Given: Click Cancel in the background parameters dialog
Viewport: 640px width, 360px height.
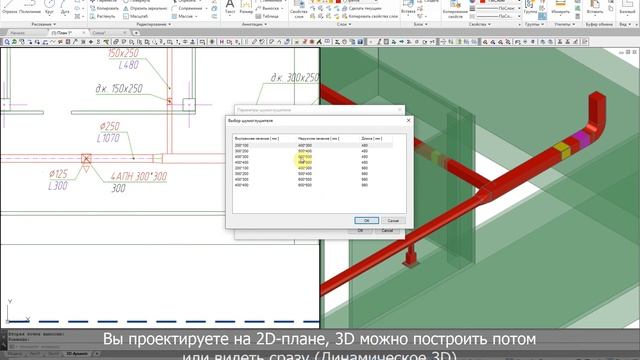Looking at the screenshot, I should [x=387, y=231].
